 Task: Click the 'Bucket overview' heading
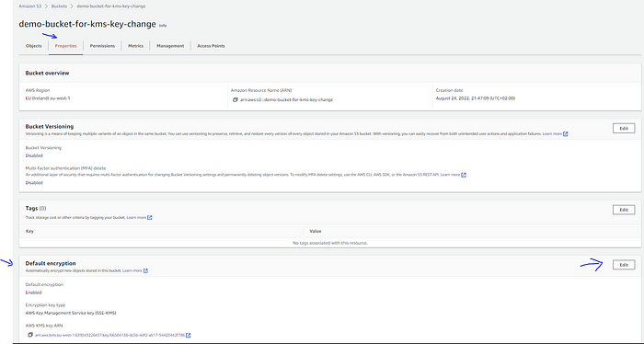(x=47, y=73)
